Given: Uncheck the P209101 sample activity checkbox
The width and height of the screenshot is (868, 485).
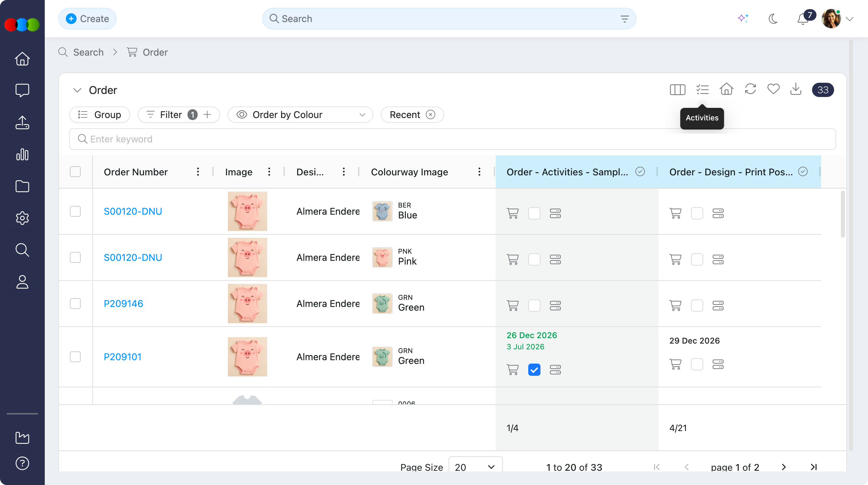Looking at the screenshot, I should click(534, 370).
